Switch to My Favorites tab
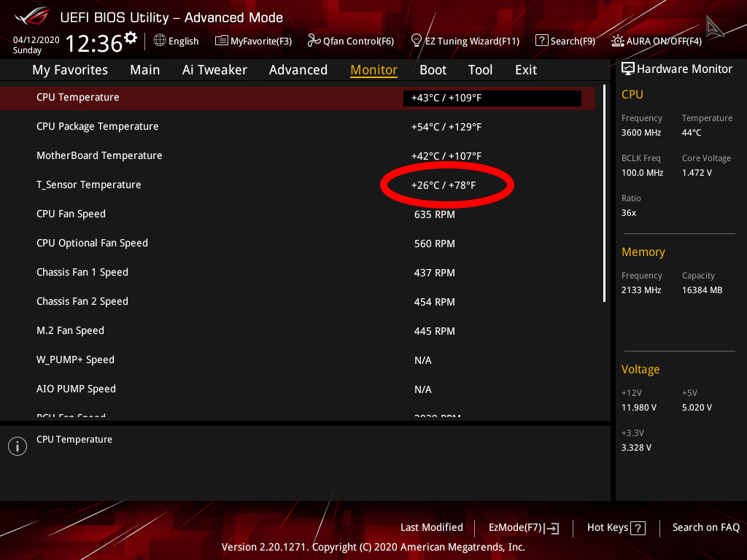Image resolution: width=747 pixels, height=560 pixels. pyautogui.click(x=70, y=70)
